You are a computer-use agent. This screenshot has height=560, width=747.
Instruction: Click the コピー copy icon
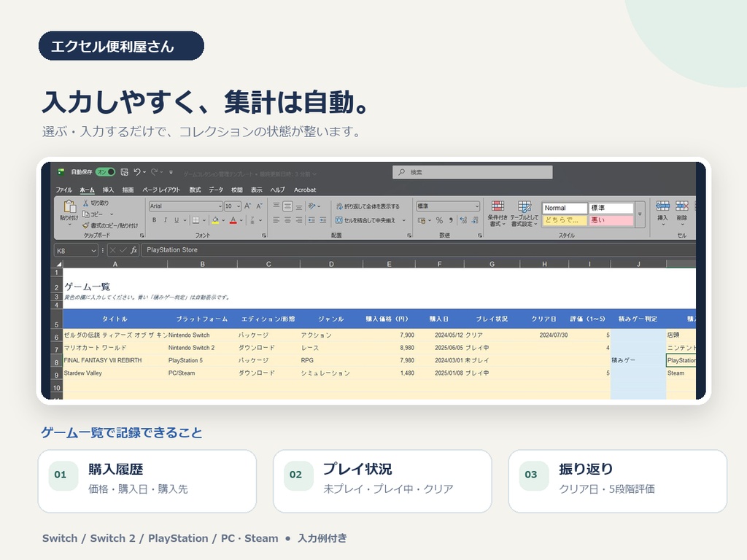point(86,214)
